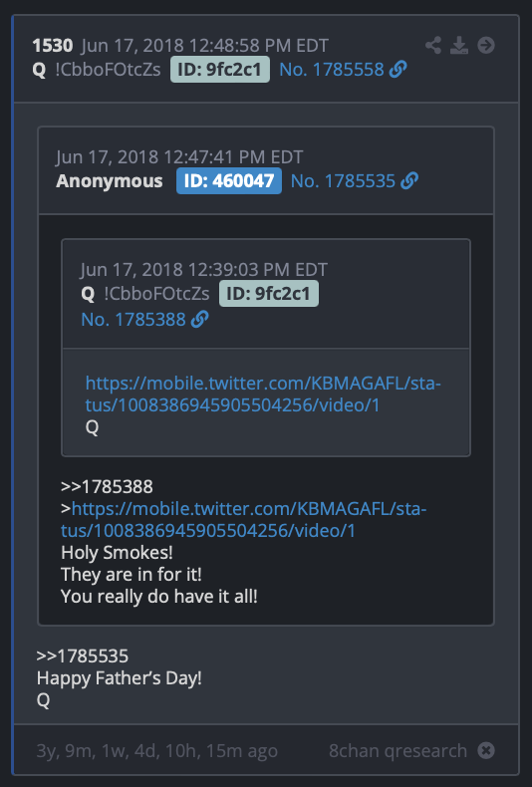
Task: Download post 1530 using the download icon
Action: coord(459,45)
